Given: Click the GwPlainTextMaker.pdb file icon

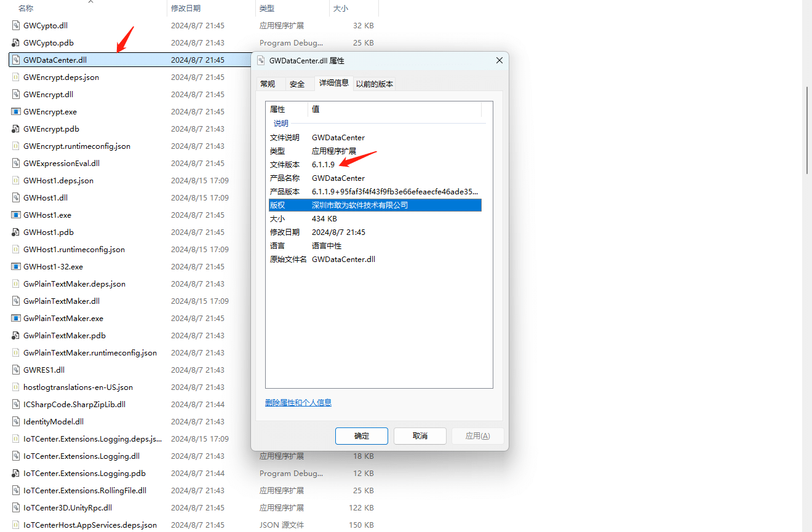Looking at the screenshot, I should pos(16,336).
